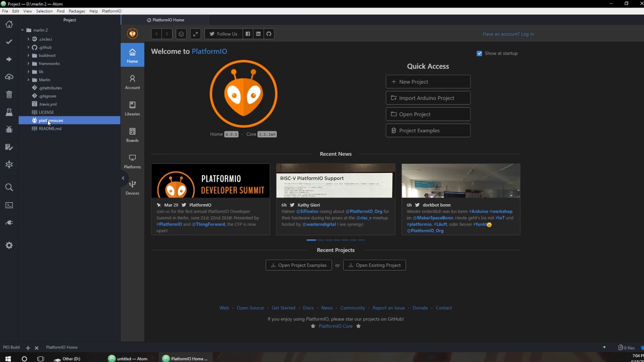Viewport: 644px width, 362px height.
Task: Click the Test flask icon
Action: point(9,112)
